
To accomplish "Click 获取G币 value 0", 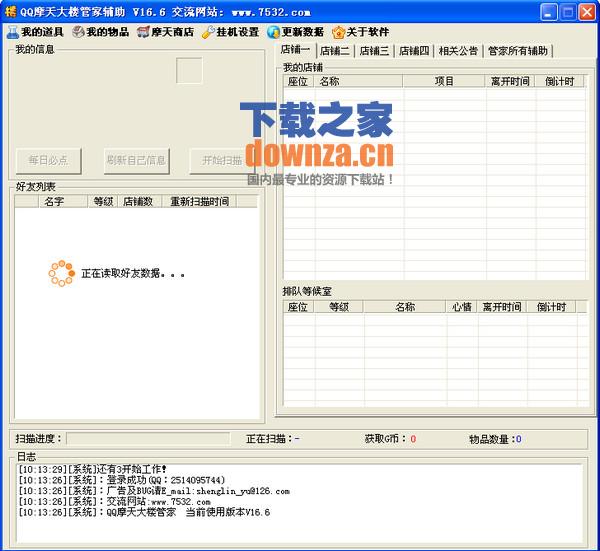I will pyautogui.click(x=413, y=439).
